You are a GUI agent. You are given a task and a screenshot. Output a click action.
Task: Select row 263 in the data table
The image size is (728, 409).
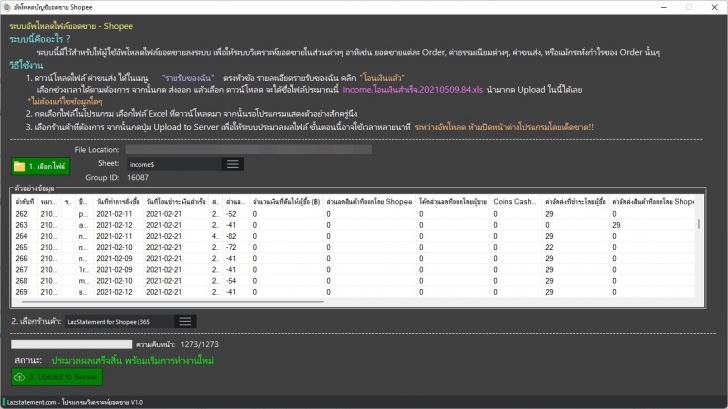tap(354, 225)
